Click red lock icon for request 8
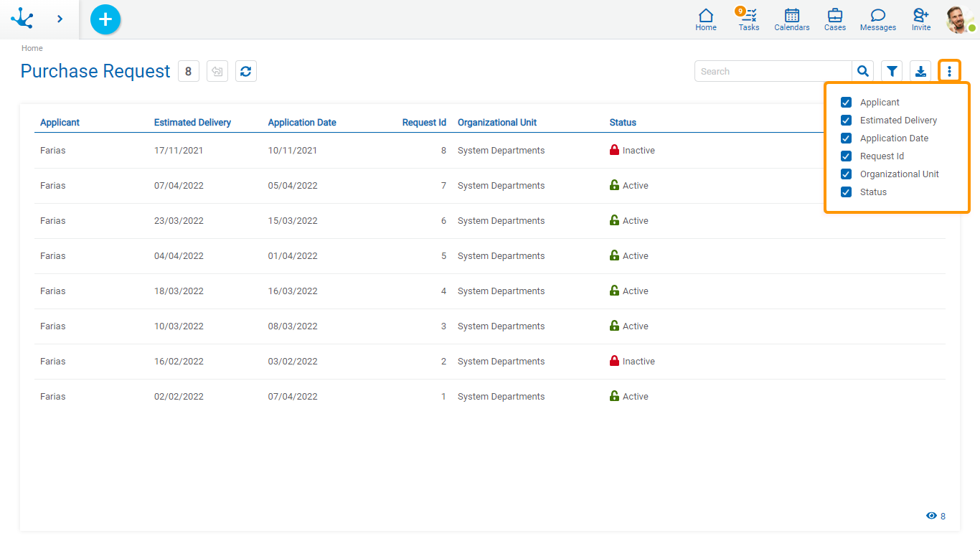980x551 pixels. [x=614, y=150]
